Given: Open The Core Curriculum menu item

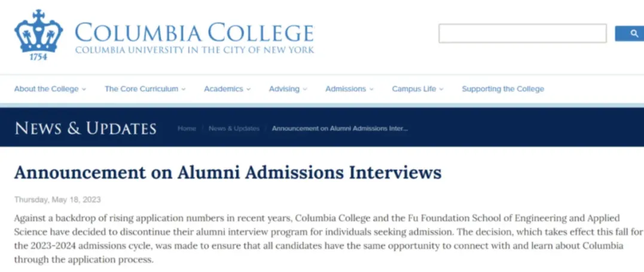Looking at the screenshot, I should (141, 88).
